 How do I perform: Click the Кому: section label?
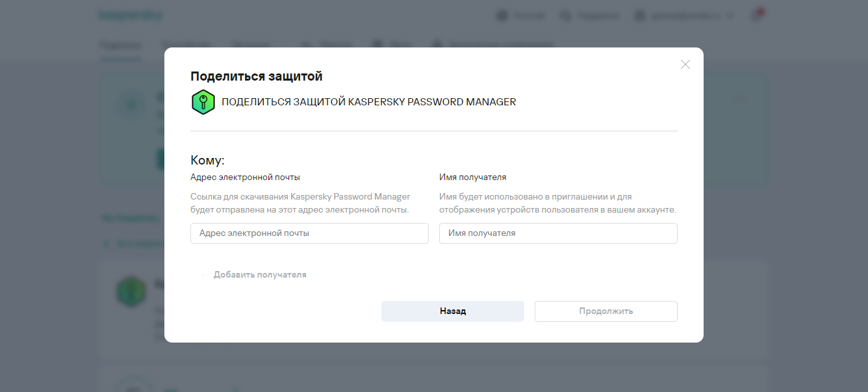(x=207, y=161)
